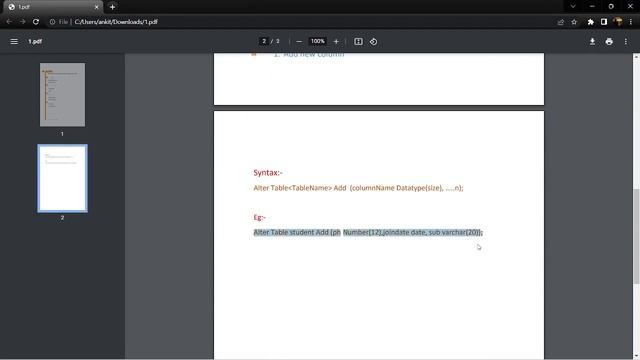Image resolution: width=640 pixels, height=360 pixels.
Task: Bookmark this tab with star icon
Action: point(574,22)
